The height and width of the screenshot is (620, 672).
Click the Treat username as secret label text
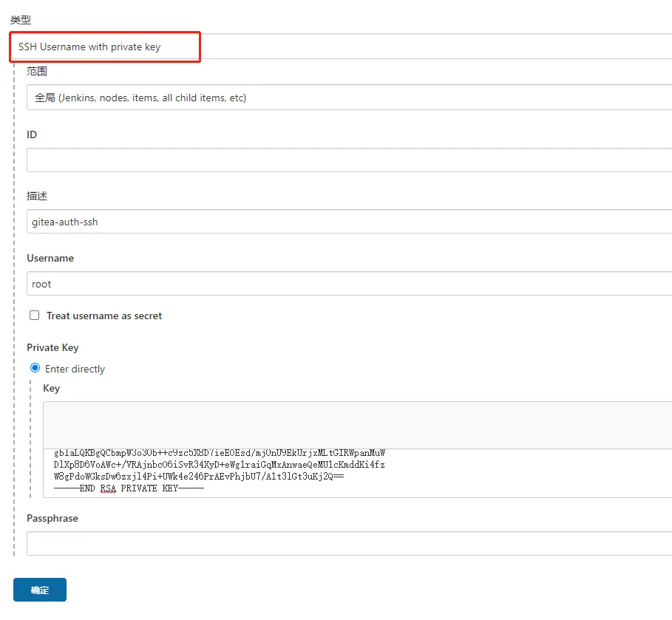coord(104,316)
